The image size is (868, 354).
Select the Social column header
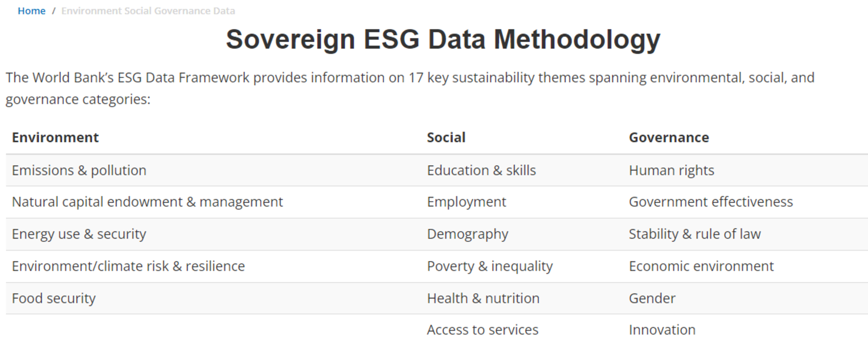446,137
